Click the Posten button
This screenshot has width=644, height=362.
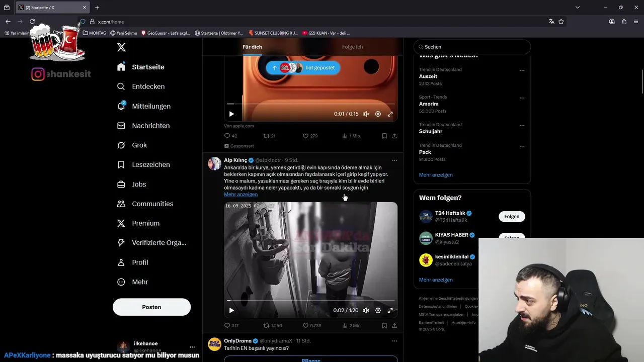pyautogui.click(x=151, y=307)
